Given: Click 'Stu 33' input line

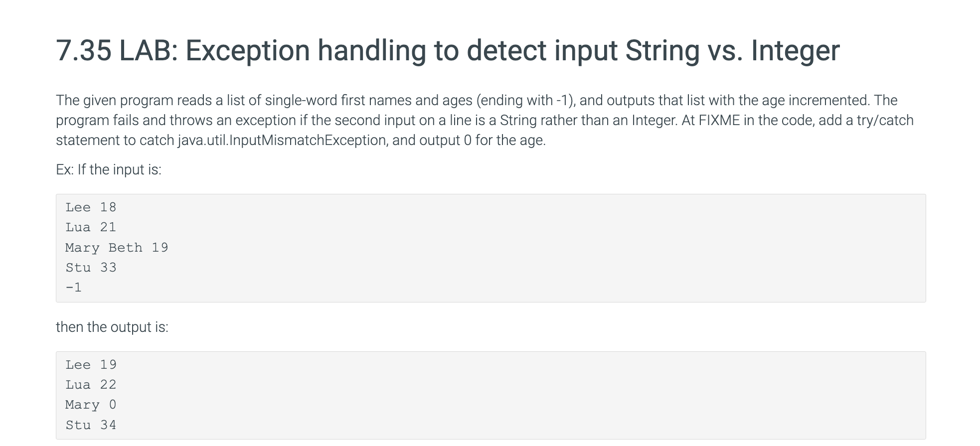Looking at the screenshot, I should pyautogui.click(x=91, y=268).
